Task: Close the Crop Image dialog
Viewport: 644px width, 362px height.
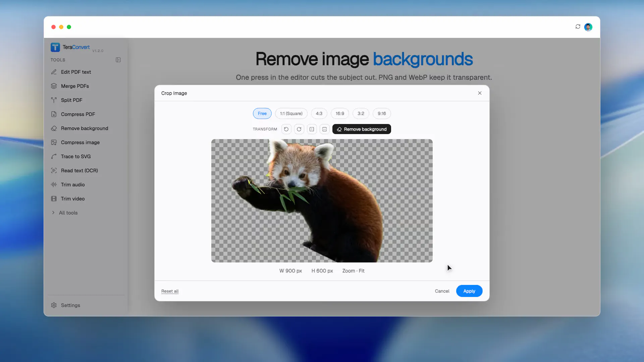Action: [x=480, y=93]
